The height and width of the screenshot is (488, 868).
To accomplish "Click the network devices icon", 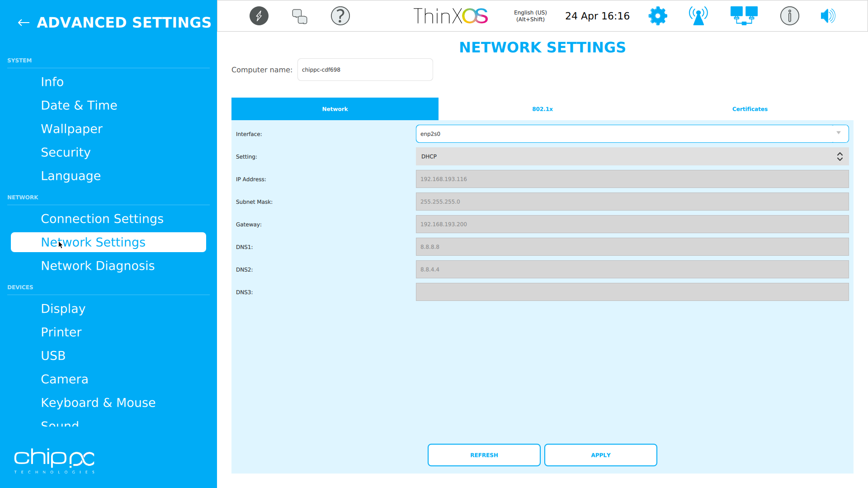I will click(x=744, y=16).
